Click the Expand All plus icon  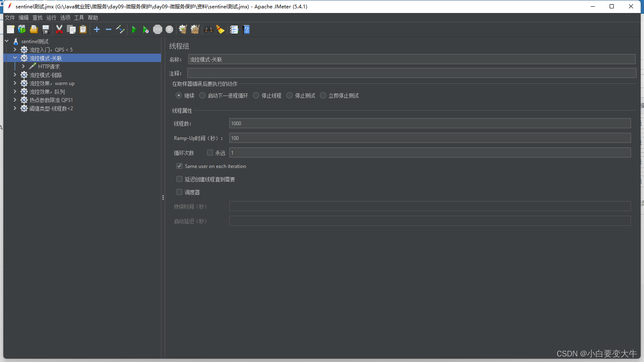[x=97, y=29]
